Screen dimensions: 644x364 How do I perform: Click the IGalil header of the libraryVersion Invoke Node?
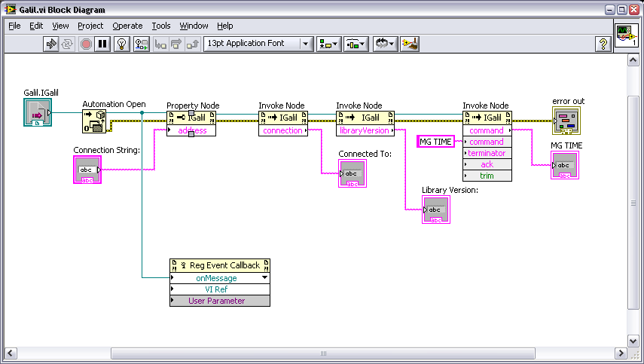tap(365, 118)
